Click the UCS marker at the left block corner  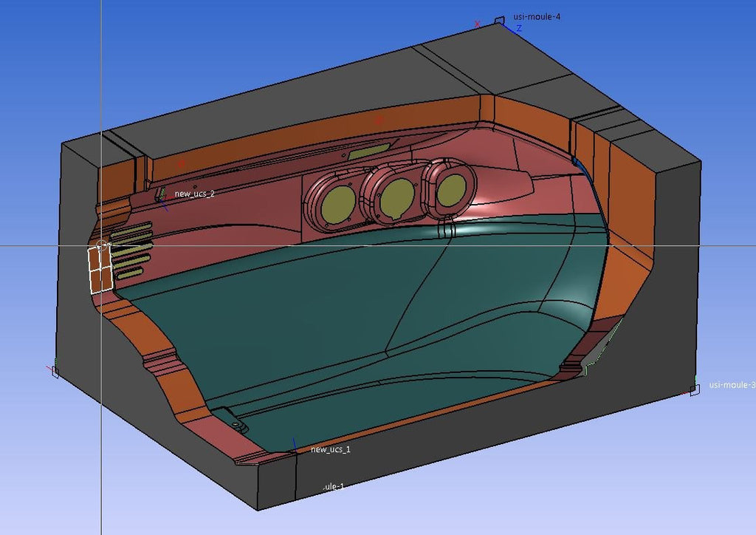tap(53, 371)
